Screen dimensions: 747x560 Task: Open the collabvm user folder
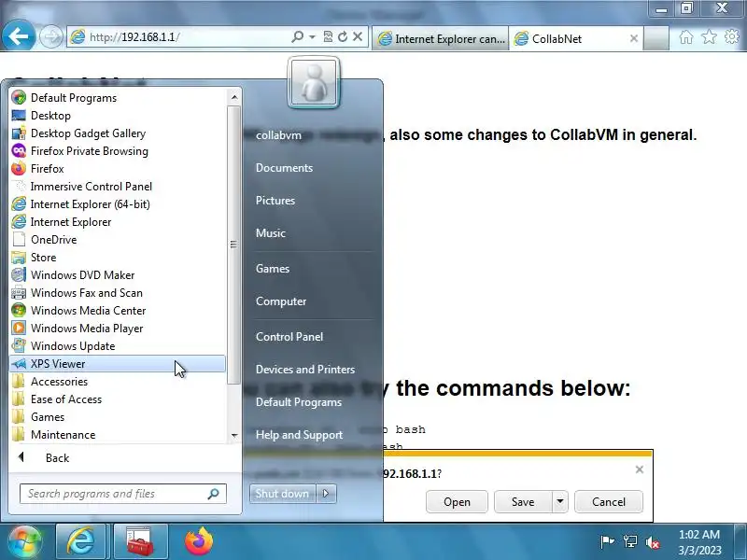tap(278, 135)
